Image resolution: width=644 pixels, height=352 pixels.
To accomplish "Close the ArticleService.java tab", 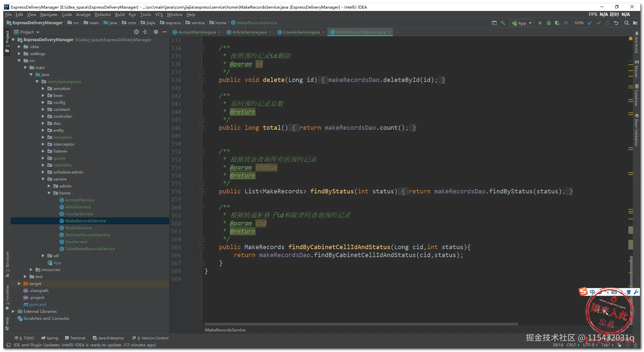I will click(x=270, y=32).
